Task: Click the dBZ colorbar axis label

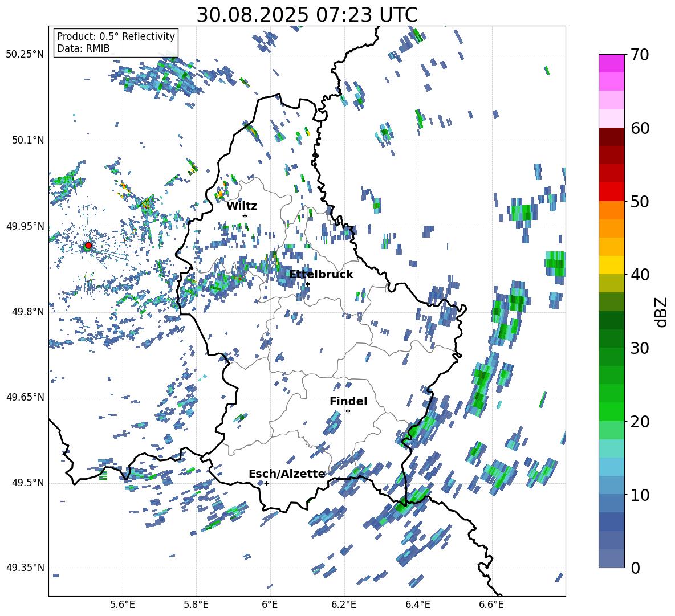Action: [662, 312]
